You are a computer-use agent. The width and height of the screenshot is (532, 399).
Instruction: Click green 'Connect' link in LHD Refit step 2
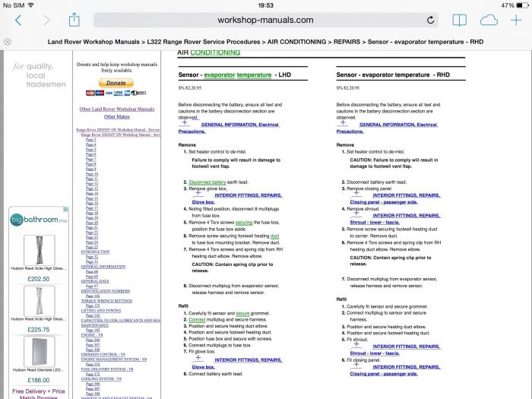197,320
